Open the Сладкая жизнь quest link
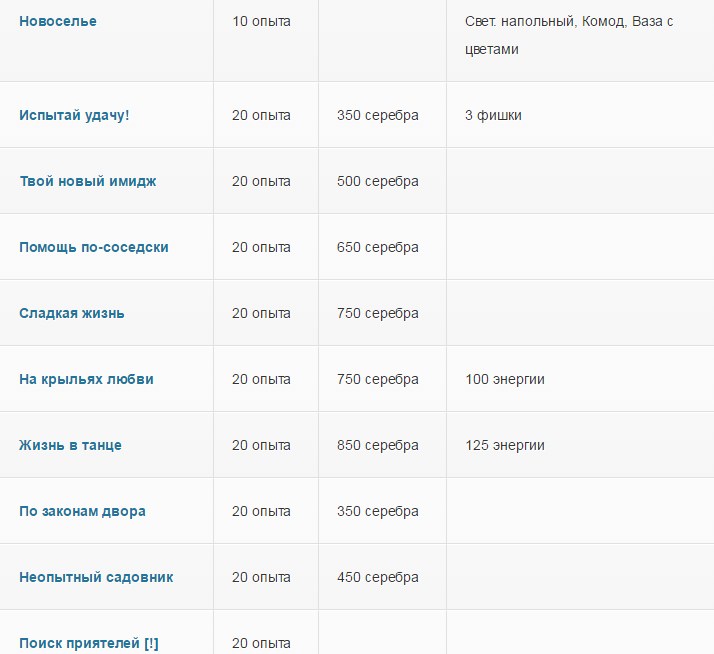Screen dimensions: 714x654 [x=72, y=313]
